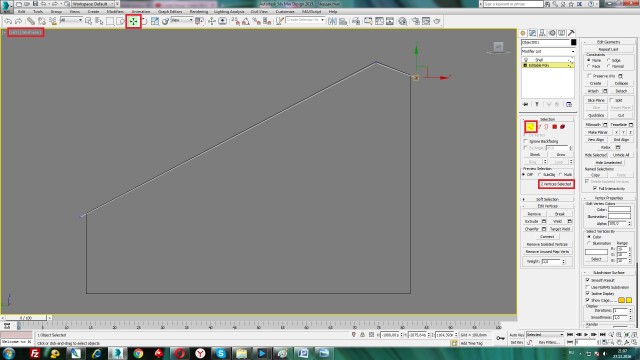Select SubObj preview selection radio
Screen dimensions: 640x360
pyautogui.click(x=540, y=175)
